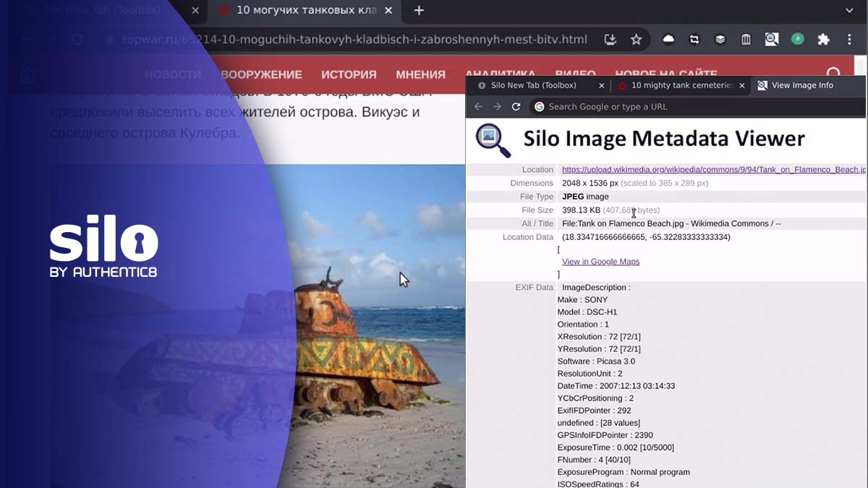Switch to Silo New Tab (Toolbox) tab
This screenshot has height=488, width=868.
tap(534, 85)
